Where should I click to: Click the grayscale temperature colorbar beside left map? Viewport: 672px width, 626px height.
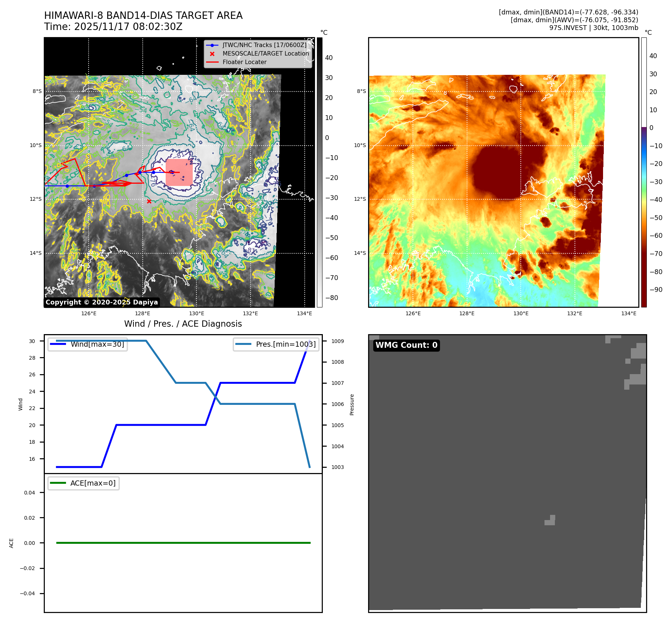coord(320,172)
